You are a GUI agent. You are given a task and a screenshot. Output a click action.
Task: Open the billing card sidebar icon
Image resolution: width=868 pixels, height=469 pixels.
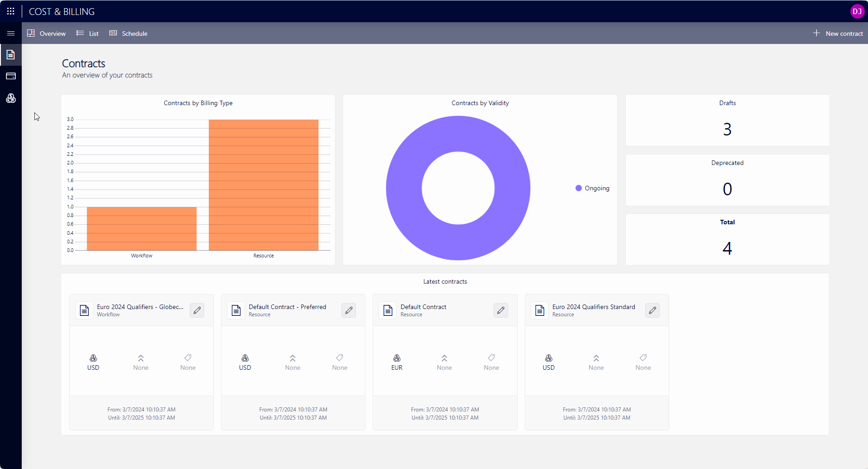11,76
